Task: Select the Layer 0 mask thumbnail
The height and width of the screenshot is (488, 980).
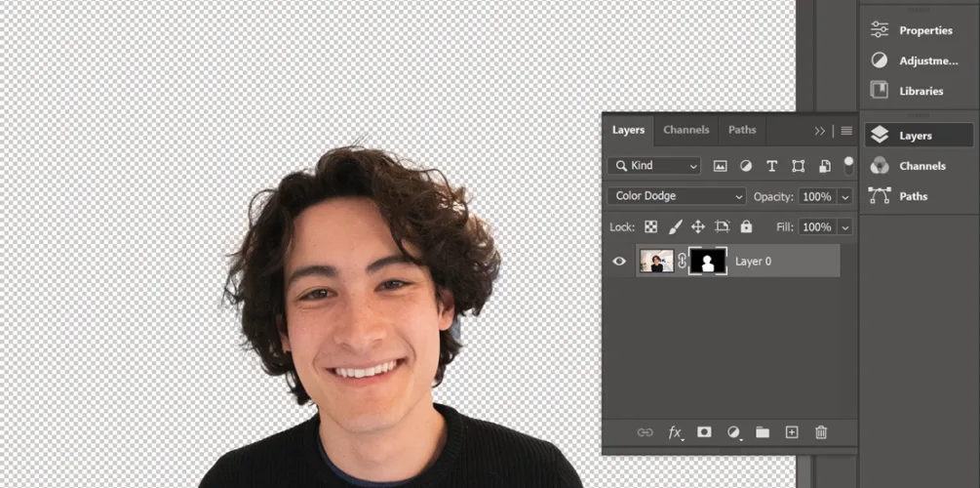Action: 708,262
